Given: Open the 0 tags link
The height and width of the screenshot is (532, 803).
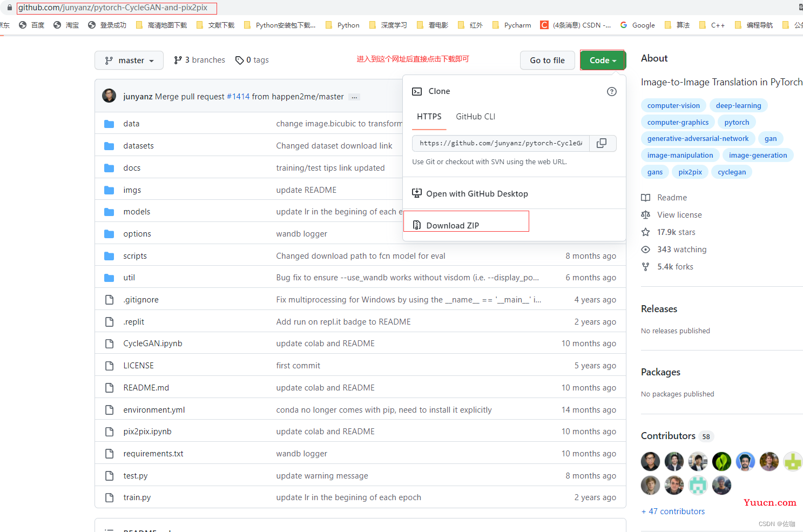Looking at the screenshot, I should click(252, 60).
